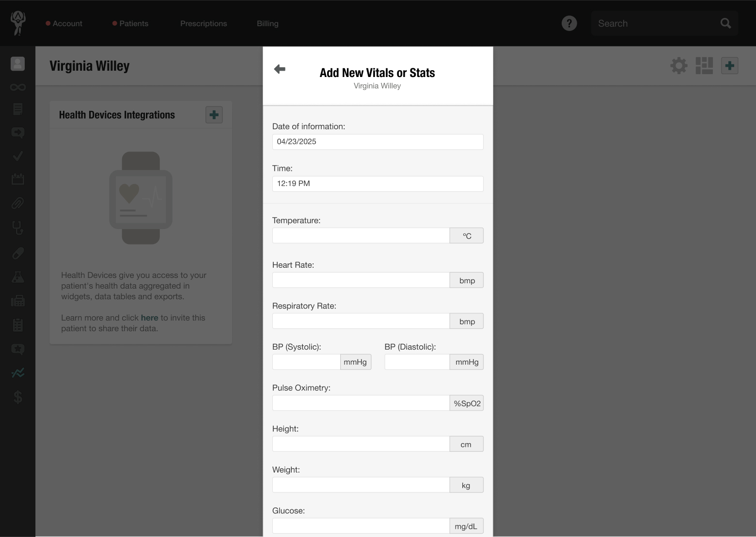The height and width of the screenshot is (537, 756).
Task: Toggle the cm height unit button
Action: tap(467, 444)
